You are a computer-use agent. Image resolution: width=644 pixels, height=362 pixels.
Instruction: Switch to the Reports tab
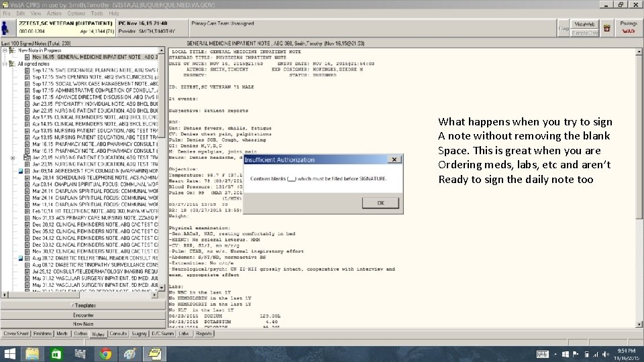(x=204, y=334)
